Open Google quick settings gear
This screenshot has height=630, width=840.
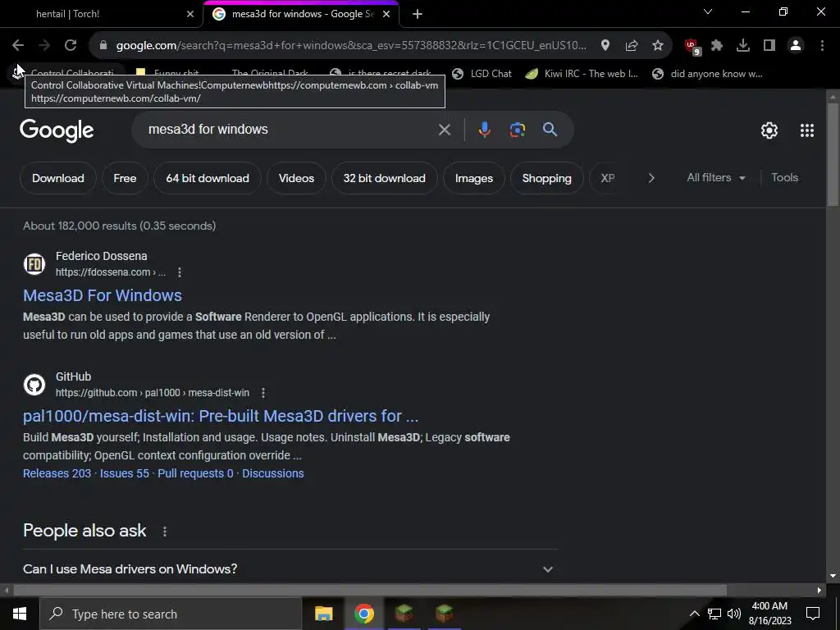tap(769, 130)
